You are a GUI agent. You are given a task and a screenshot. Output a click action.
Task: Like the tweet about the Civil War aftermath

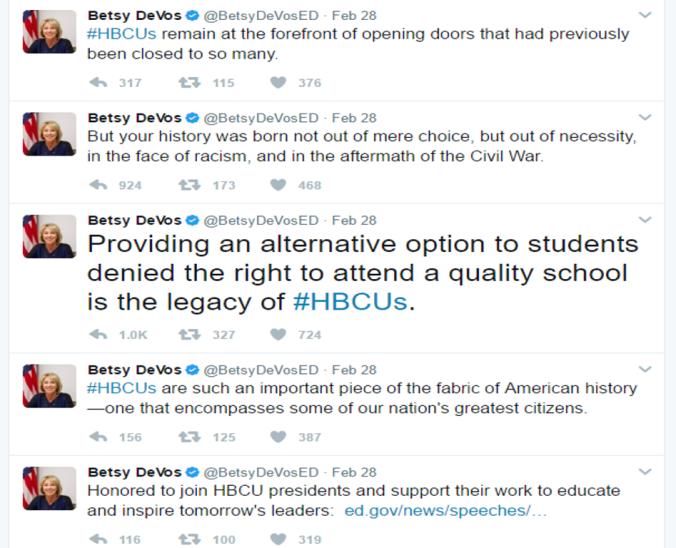coord(279,185)
